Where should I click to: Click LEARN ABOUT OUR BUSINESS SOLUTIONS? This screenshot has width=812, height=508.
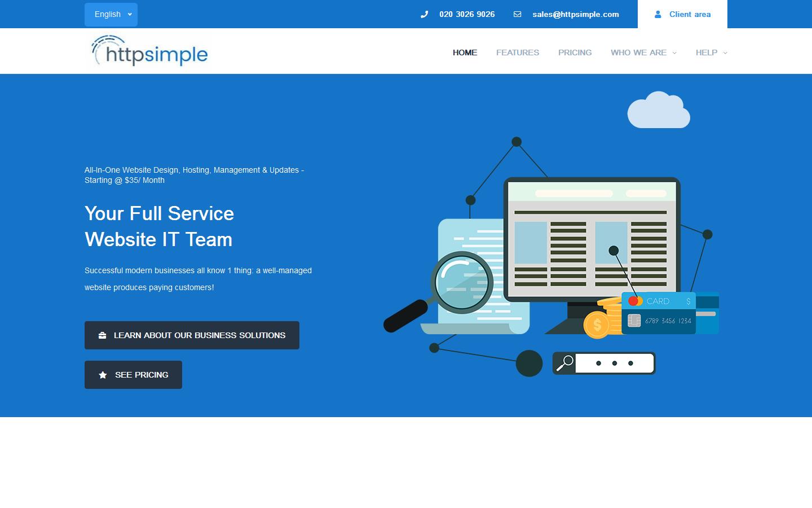click(192, 335)
